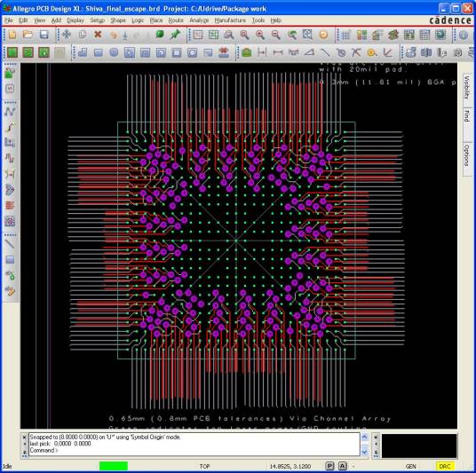Screen dimensions: 476x473
Task: Select the Delay Tune tool in sidebar
Action: (x=10, y=158)
